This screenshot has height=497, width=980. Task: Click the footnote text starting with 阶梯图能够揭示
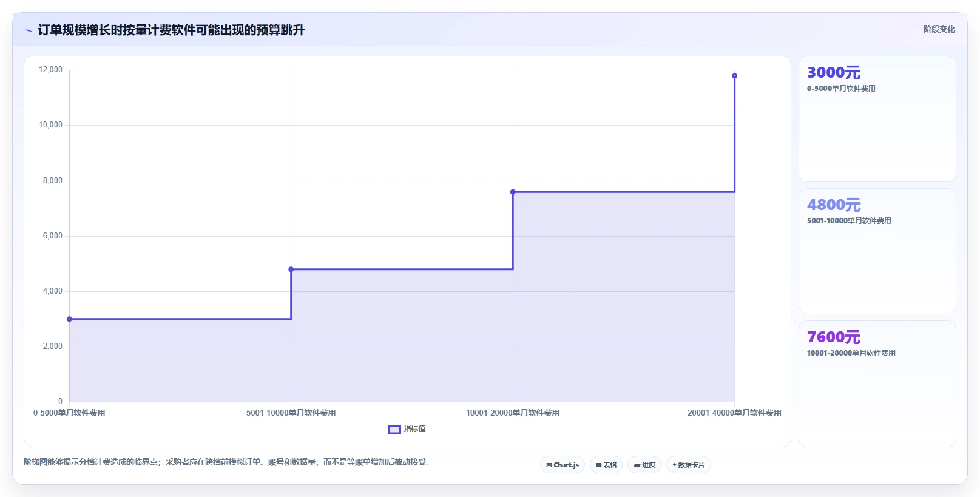tap(228, 462)
